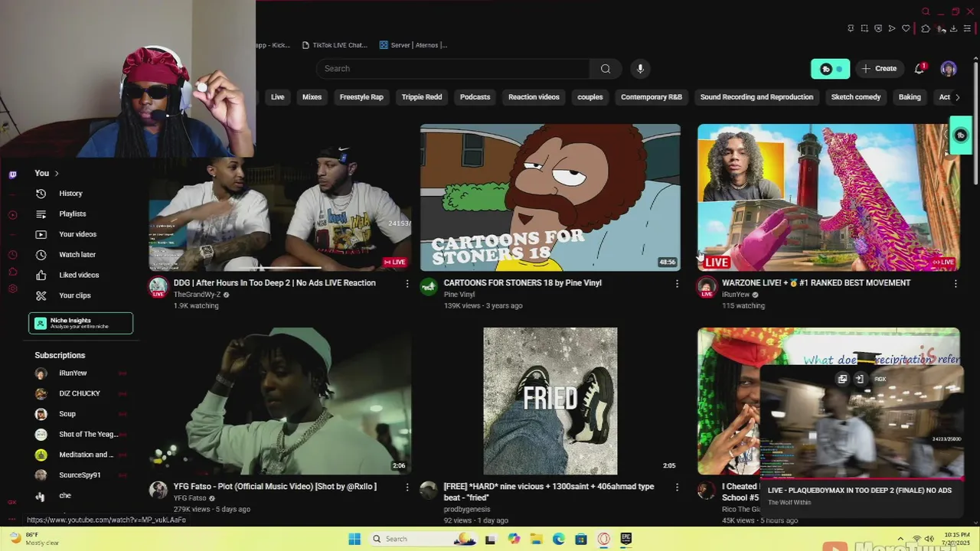Open the Niche Insights banner
Image resolution: width=980 pixels, height=551 pixels.
pyautogui.click(x=80, y=324)
